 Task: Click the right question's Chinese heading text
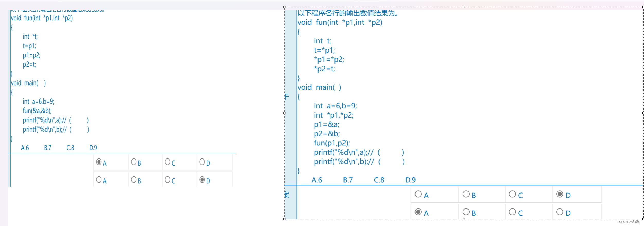tap(348, 13)
